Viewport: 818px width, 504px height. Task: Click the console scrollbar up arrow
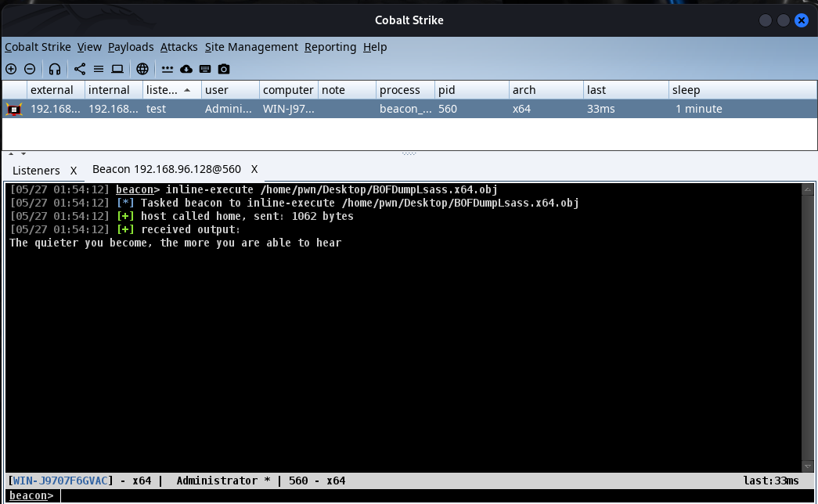(x=808, y=189)
